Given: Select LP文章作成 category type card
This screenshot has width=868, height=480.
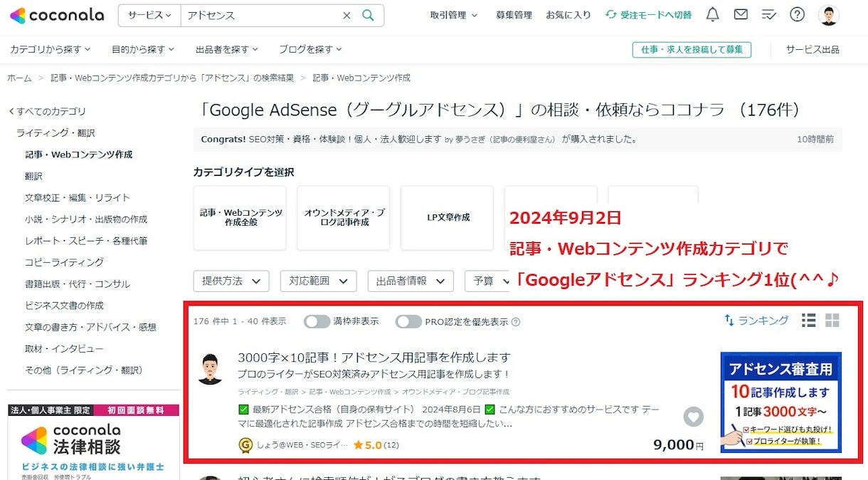Looking at the screenshot, I should click(x=447, y=218).
